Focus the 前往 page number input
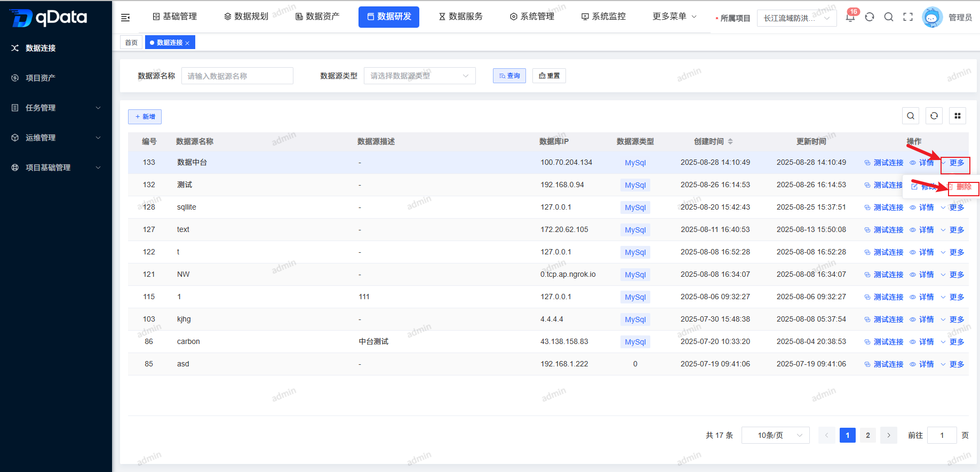This screenshot has height=472, width=980. (942, 435)
